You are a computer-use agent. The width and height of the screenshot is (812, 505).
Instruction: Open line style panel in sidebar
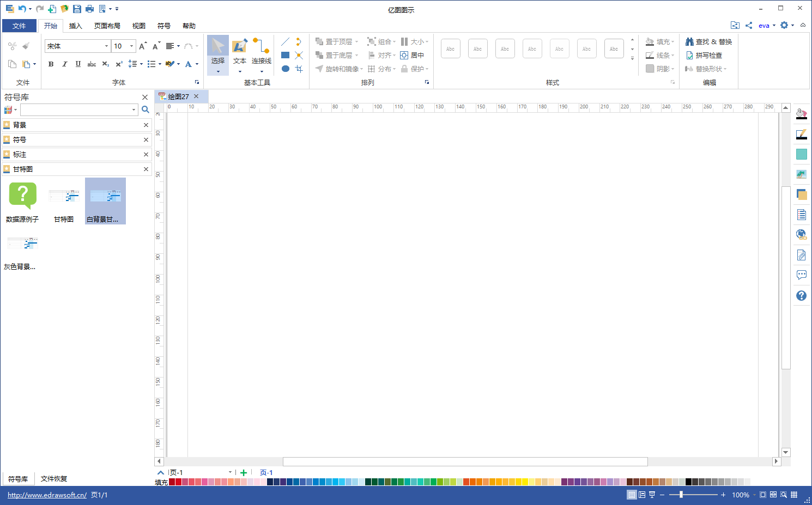pyautogui.click(x=801, y=134)
